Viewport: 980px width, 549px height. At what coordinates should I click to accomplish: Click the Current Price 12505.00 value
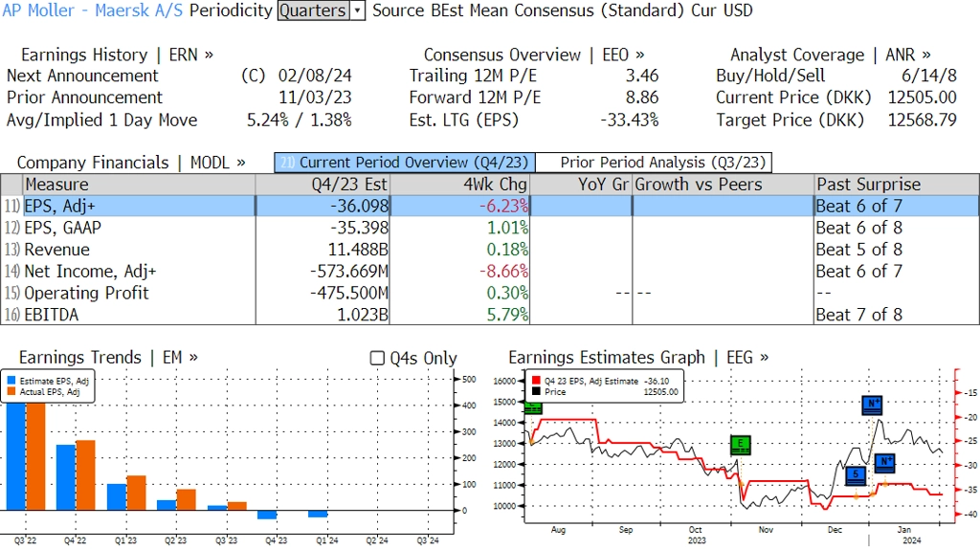click(923, 99)
